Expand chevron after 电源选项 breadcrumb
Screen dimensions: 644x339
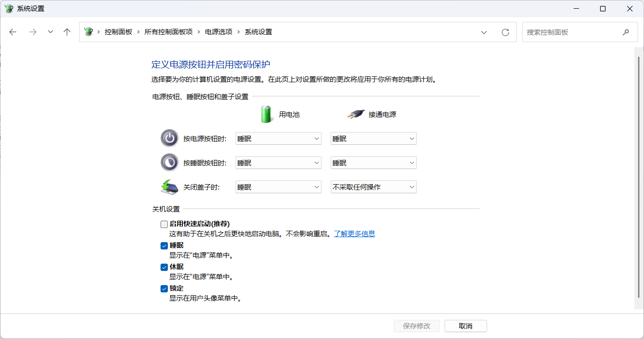click(238, 32)
